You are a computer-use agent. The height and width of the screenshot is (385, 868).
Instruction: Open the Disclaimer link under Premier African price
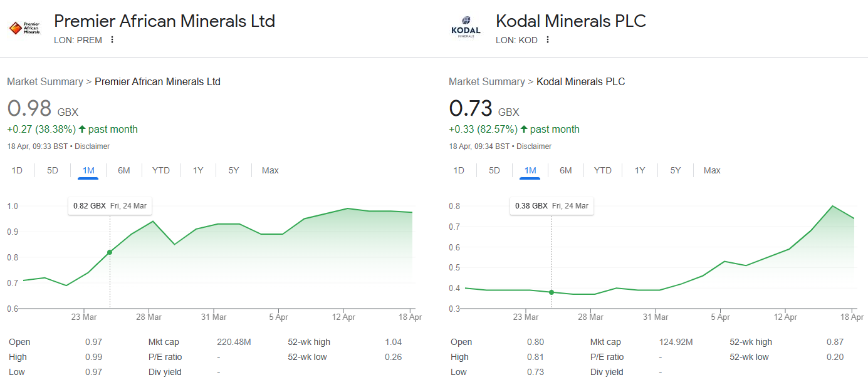[x=93, y=146]
